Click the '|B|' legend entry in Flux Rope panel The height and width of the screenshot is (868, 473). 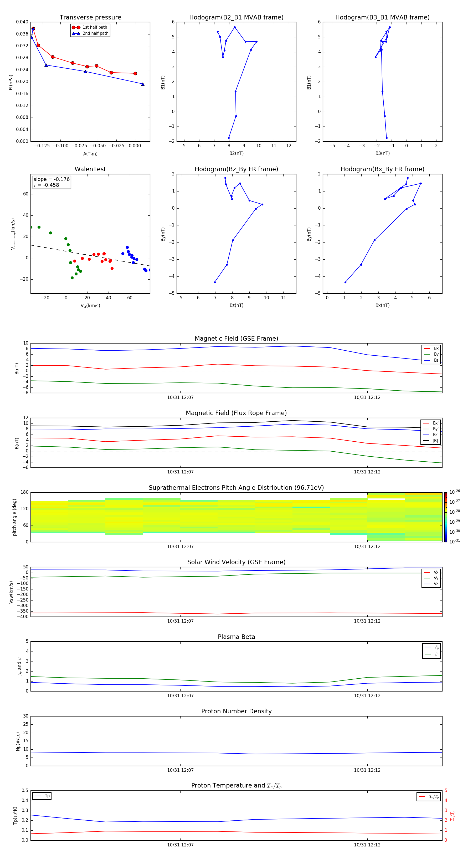[x=431, y=441]
